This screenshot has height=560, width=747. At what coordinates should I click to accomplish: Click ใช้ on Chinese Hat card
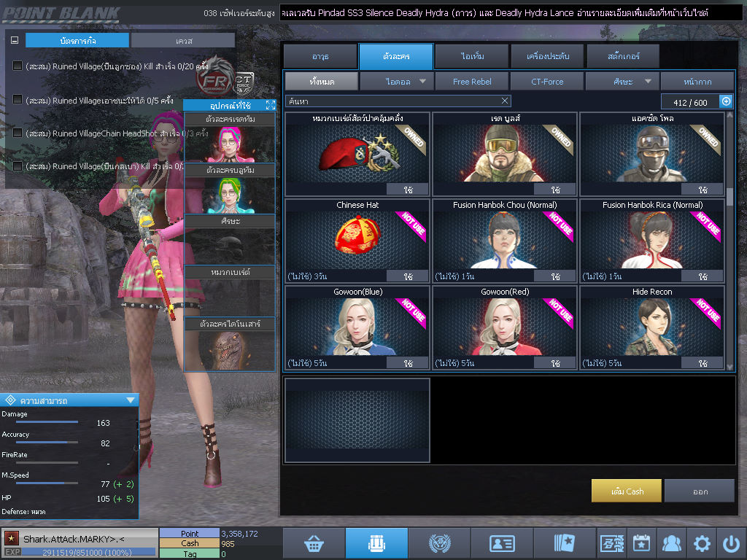pyautogui.click(x=408, y=276)
